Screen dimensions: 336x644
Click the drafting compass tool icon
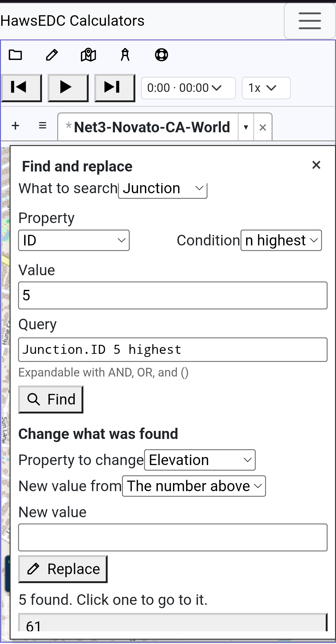(x=125, y=55)
